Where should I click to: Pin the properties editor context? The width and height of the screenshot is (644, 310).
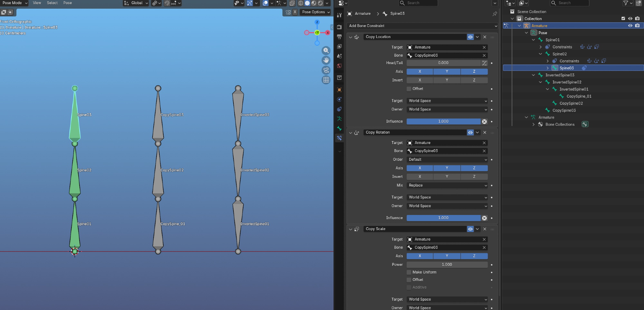(x=495, y=14)
